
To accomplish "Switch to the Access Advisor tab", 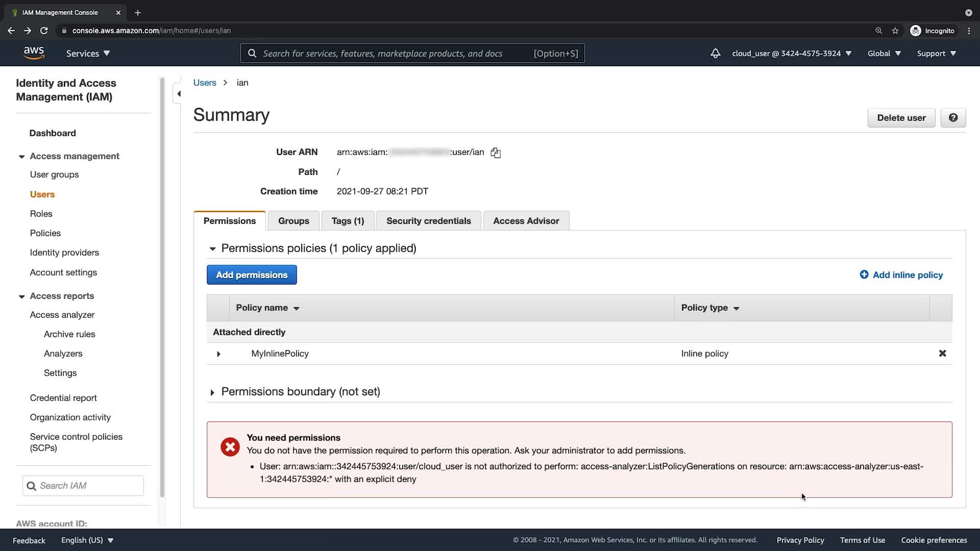I will 526,221.
